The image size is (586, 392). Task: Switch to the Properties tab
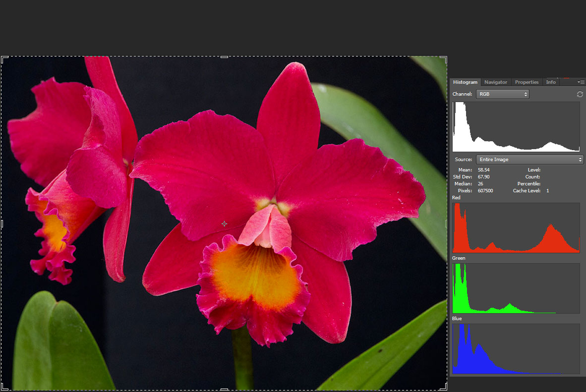click(527, 82)
